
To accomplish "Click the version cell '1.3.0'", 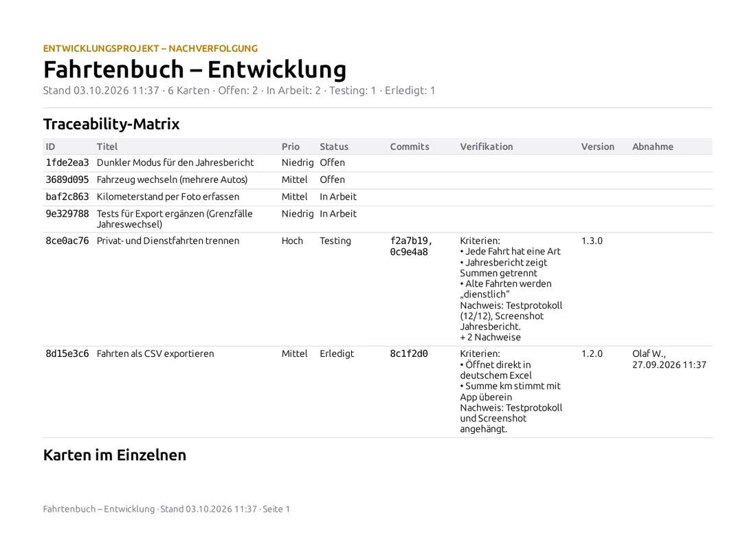I will point(592,241).
